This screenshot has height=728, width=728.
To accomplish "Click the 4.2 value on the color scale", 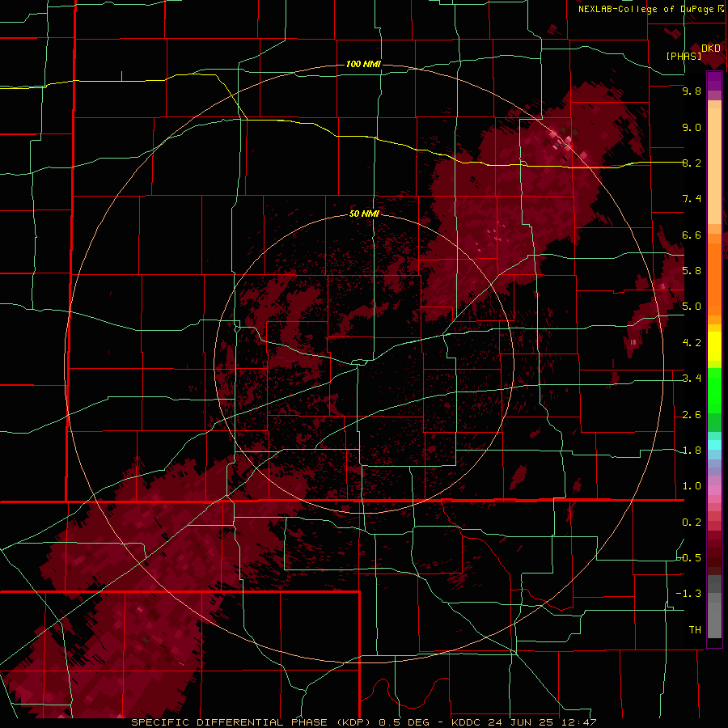I will click(692, 343).
